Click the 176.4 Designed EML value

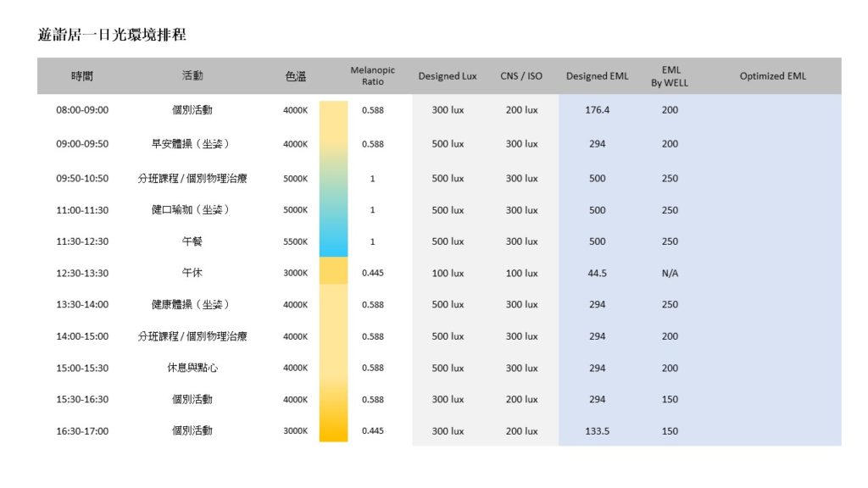point(598,110)
